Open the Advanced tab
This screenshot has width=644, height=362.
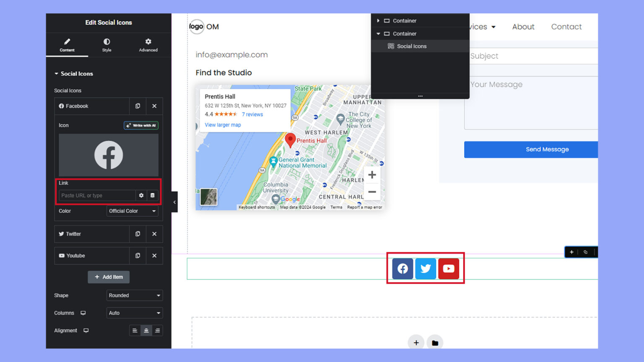[x=148, y=45]
